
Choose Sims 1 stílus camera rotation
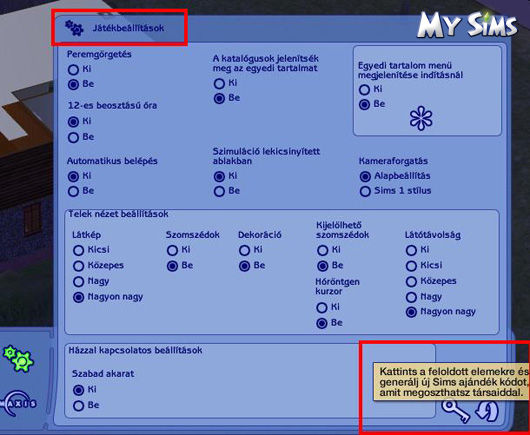point(365,192)
